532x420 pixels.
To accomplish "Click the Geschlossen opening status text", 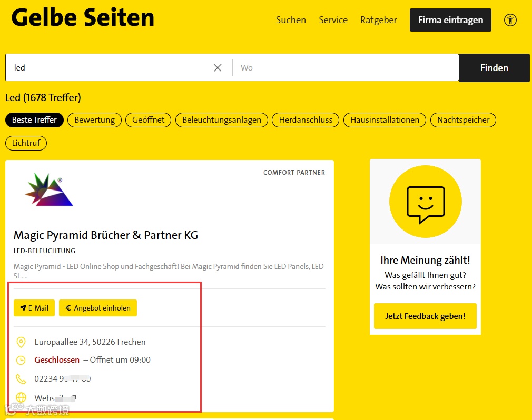I will pyautogui.click(x=57, y=360).
